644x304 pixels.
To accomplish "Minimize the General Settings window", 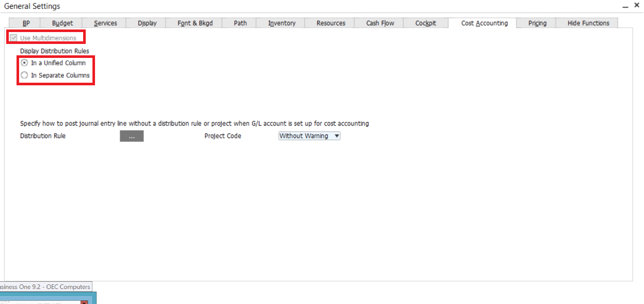I will tap(625, 6).
